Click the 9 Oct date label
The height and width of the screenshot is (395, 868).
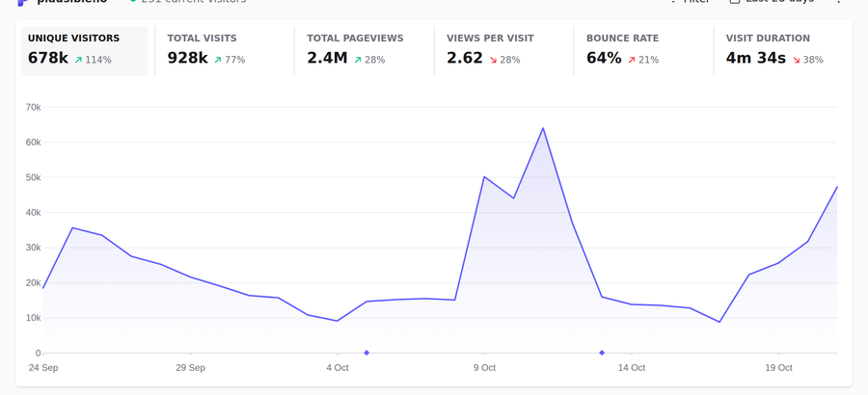484,368
